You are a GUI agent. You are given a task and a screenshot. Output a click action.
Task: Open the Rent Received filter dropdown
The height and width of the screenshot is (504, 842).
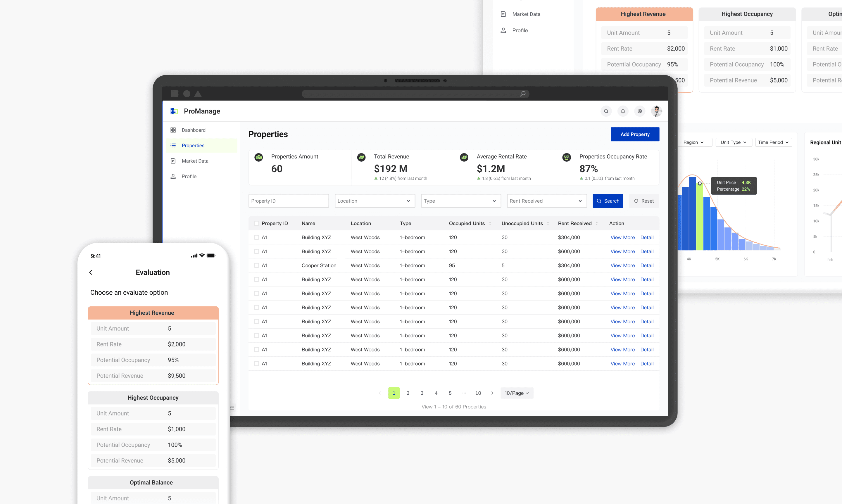coord(546,201)
